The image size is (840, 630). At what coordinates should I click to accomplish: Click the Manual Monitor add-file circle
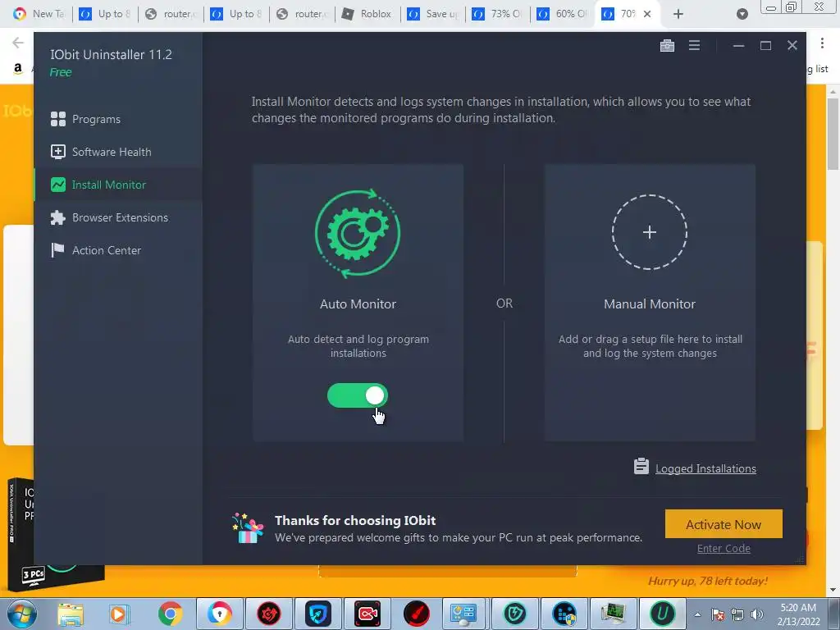tap(650, 232)
